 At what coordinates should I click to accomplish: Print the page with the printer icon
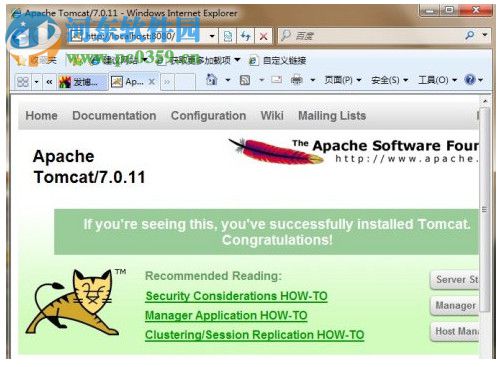pos(297,80)
